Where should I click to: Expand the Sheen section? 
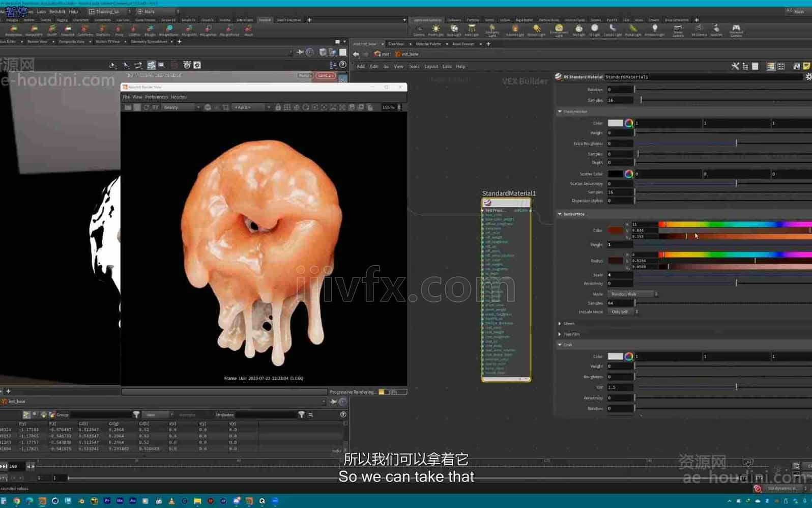pyautogui.click(x=560, y=324)
